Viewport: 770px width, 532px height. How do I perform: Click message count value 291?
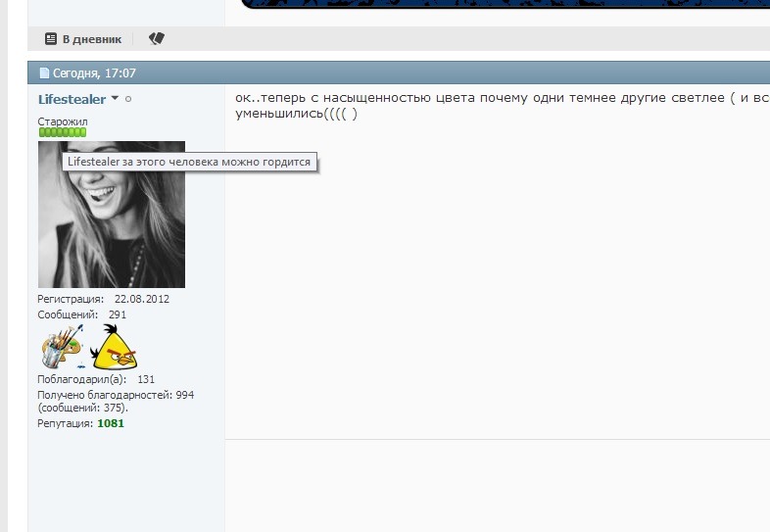[x=118, y=314]
